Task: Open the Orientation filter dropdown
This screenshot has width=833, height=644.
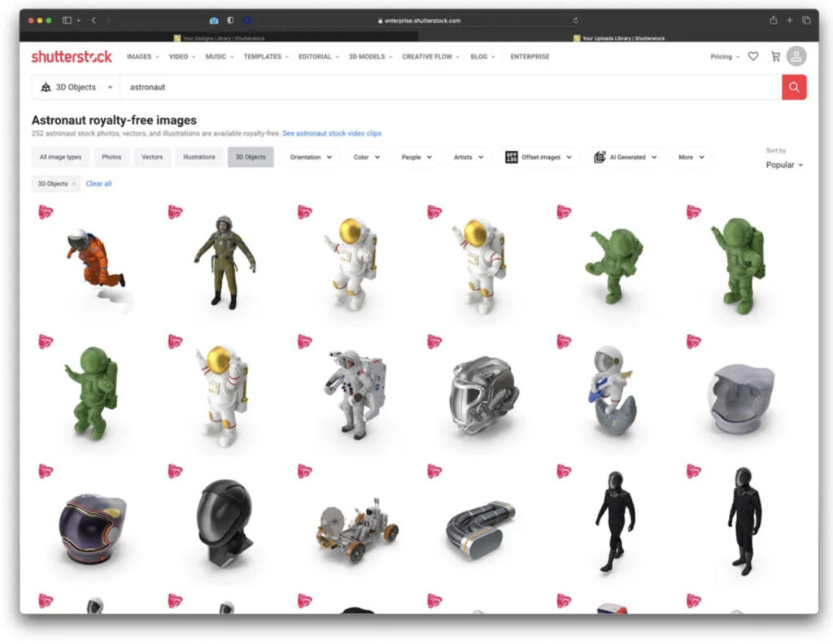Action: [311, 157]
